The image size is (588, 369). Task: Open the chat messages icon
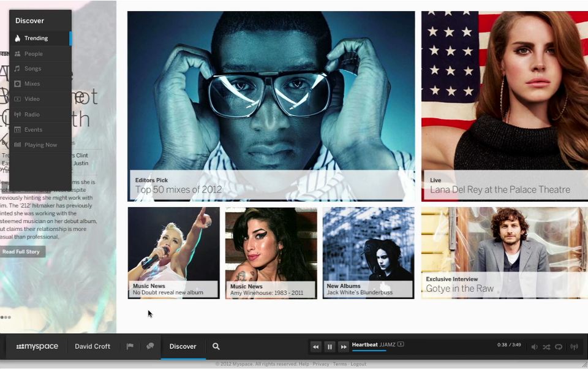coord(150,346)
